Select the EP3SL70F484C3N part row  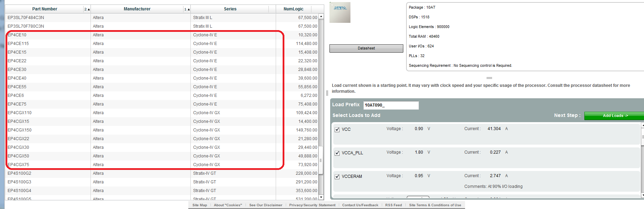162,18
